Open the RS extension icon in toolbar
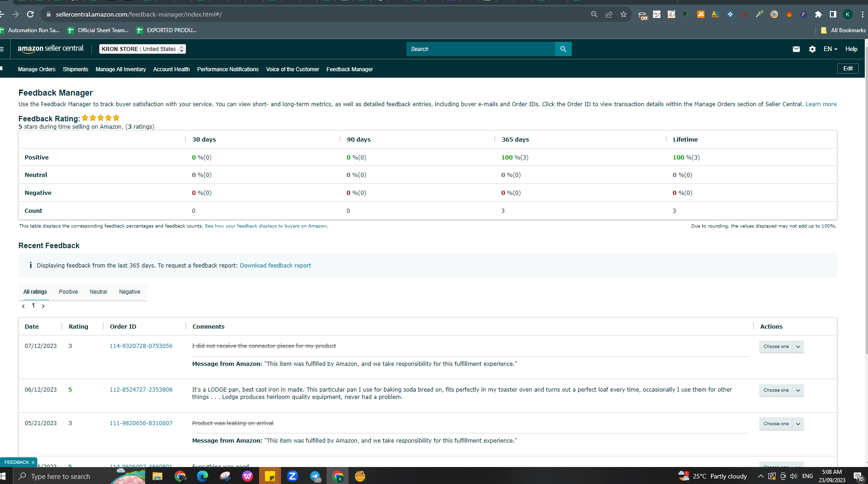This screenshot has height=484, width=868. click(x=686, y=14)
